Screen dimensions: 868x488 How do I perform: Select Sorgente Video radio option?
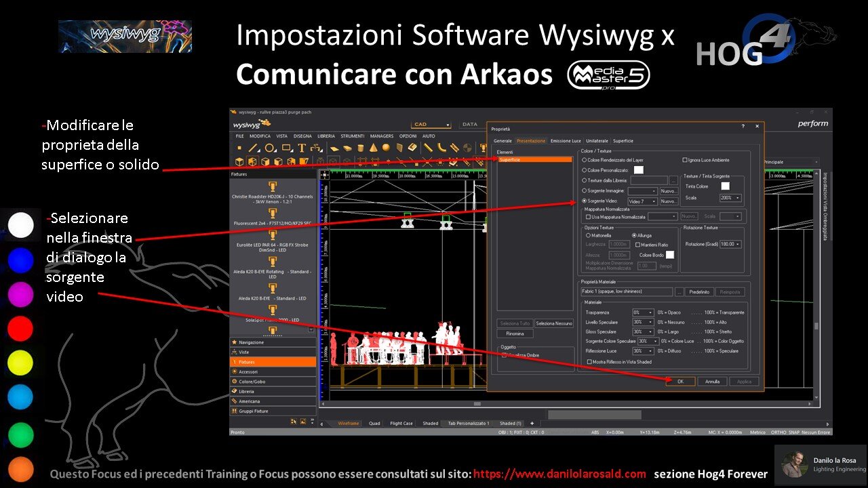pyautogui.click(x=585, y=201)
